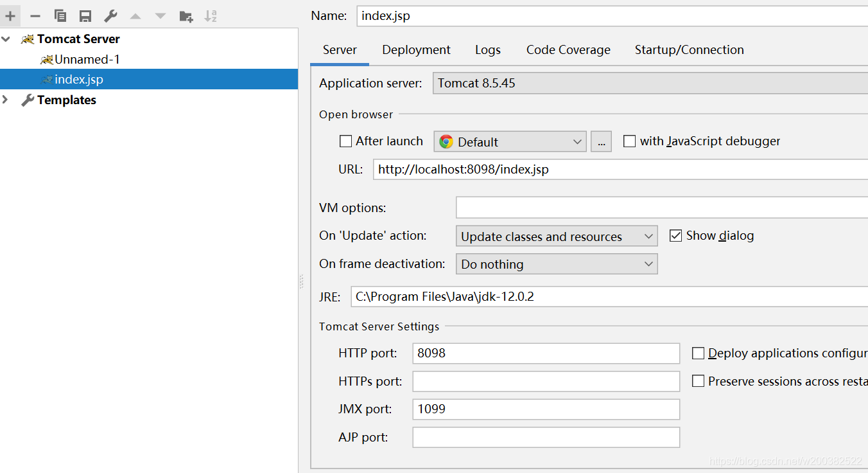Image resolution: width=868 pixels, height=473 pixels.
Task: Select the Tomcat Server tree label
Action: pyautogui.click(x=78, y=39)
